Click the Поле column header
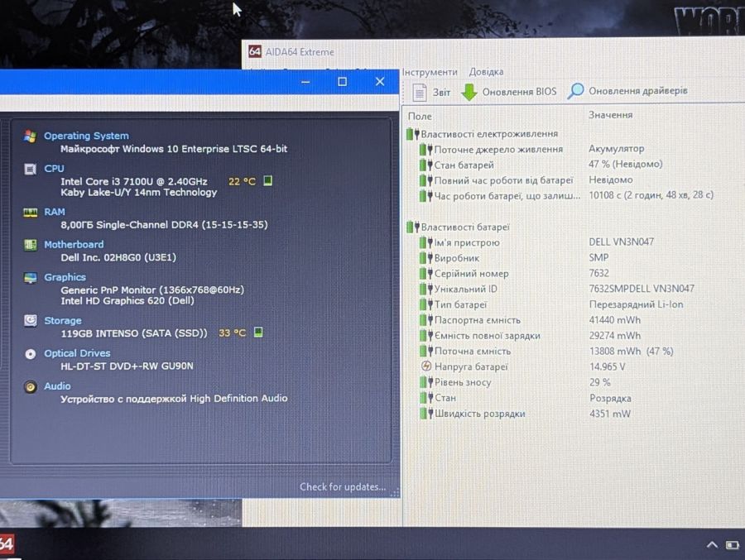Screen dimensions: 745x560 point(420,116)
